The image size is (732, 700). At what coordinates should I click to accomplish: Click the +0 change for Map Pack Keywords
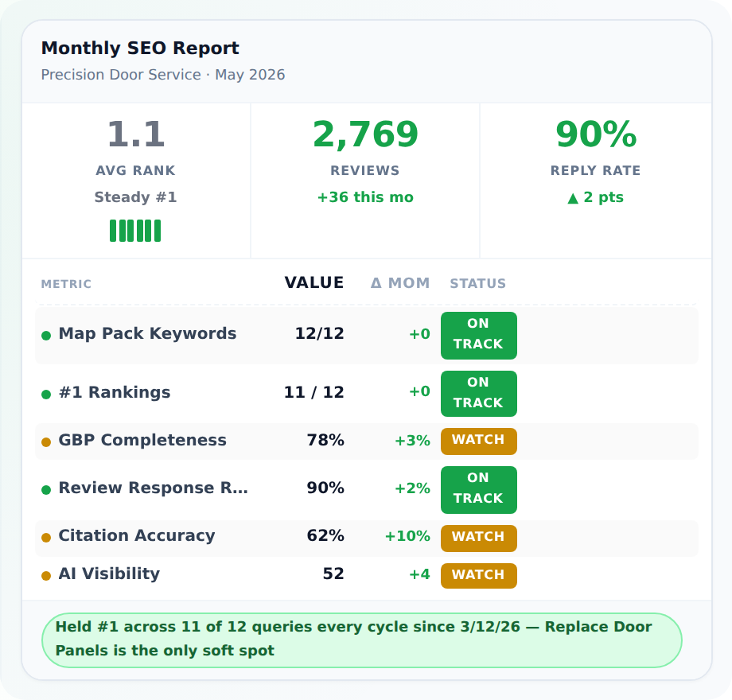pos(419,334)
